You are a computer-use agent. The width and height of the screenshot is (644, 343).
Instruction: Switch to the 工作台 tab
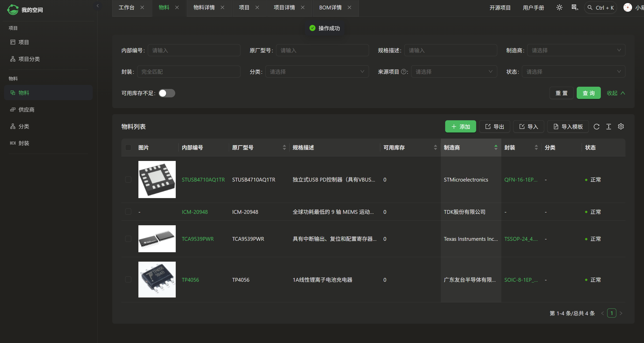click(x=126, y=8)
